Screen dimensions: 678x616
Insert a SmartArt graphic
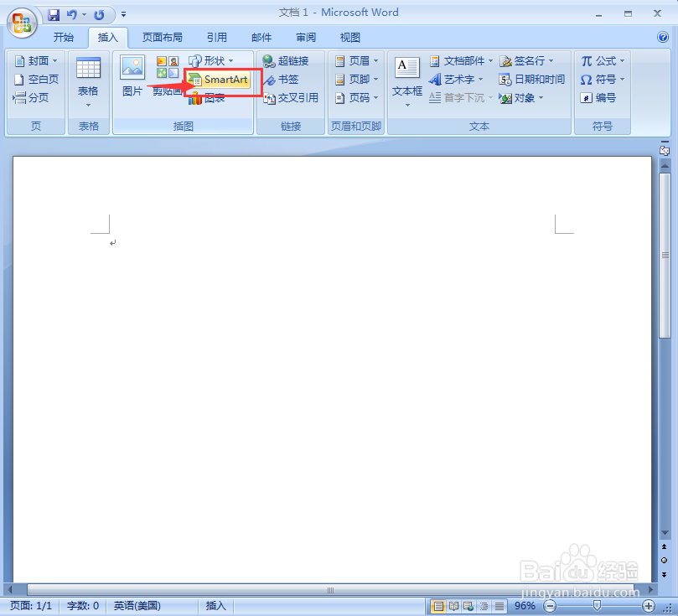click(219, 80)
